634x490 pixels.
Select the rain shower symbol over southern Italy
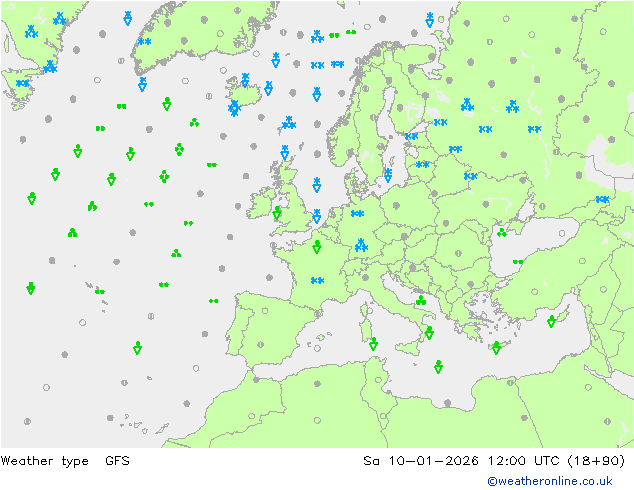(x=429, y=333)
